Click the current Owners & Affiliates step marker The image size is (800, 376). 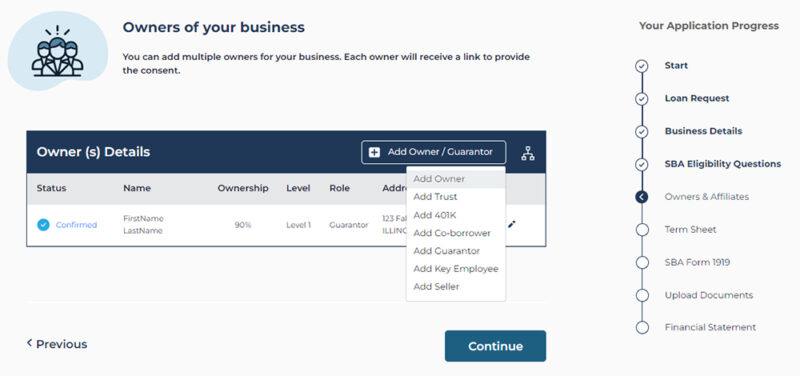click(642, 197)
